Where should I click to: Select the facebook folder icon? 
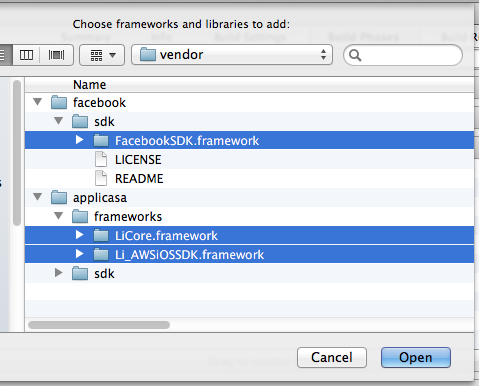tap(59, 102)
